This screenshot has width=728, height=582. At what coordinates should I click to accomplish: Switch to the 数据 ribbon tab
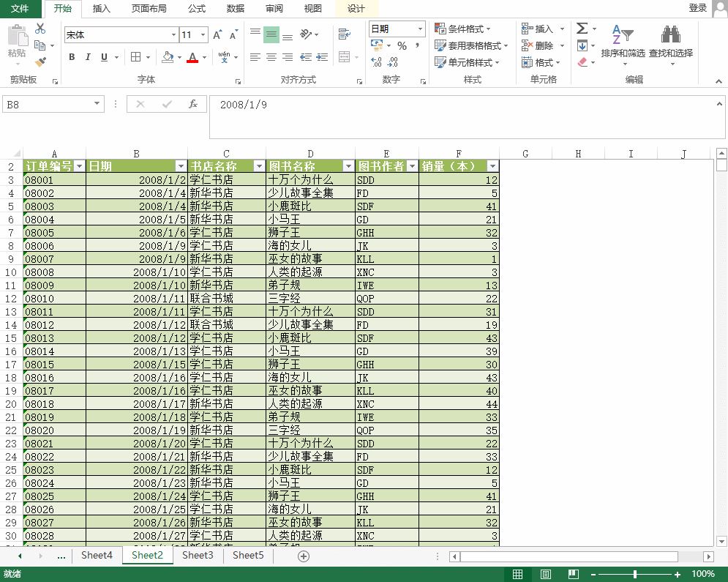(x=236, y=8)
